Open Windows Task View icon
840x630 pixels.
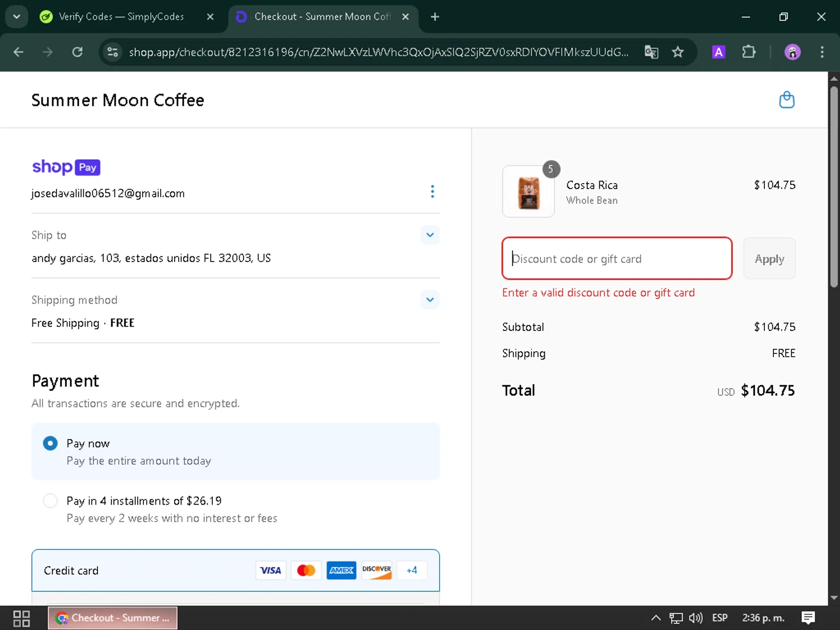pos(21,618)
